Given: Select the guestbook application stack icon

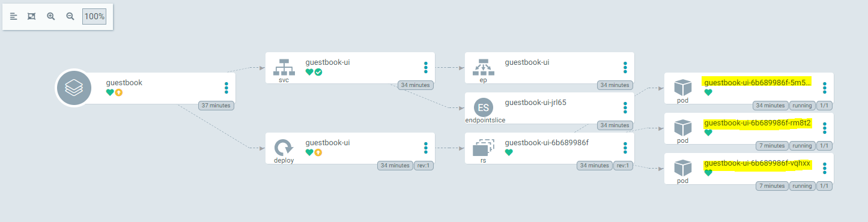Looking at the screenshot, I should (x=73, y=88).
